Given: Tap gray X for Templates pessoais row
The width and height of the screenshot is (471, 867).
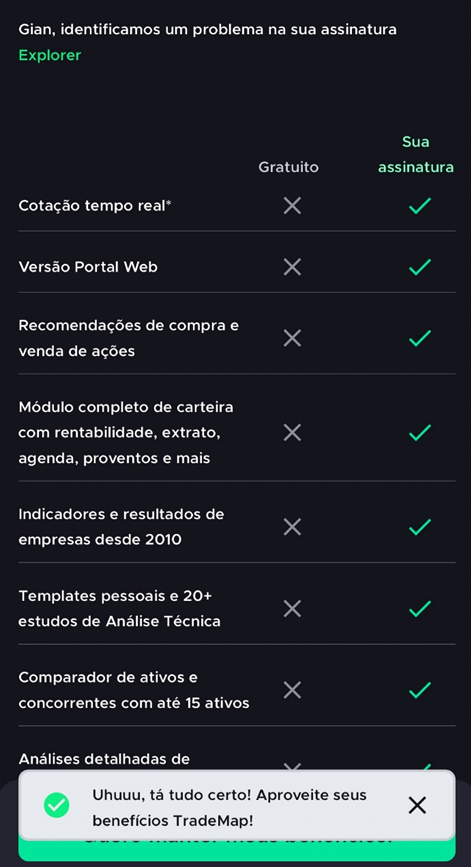Looking at the screenshot, I should [292, 609].
